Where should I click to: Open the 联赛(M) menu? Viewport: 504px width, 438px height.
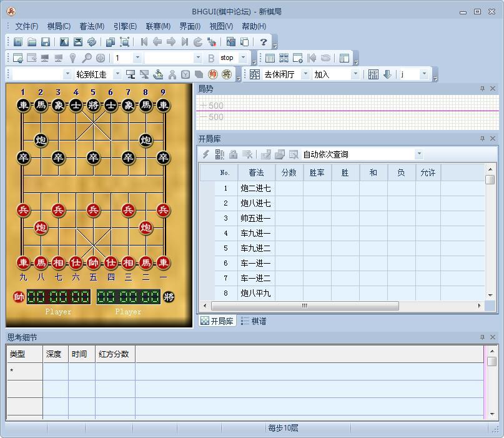tap(158, 26)
